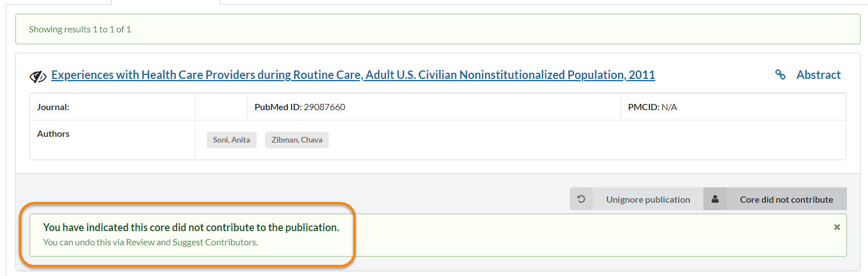Click the crossed-out eye ignored icon
868x276 pixels.
37,76
